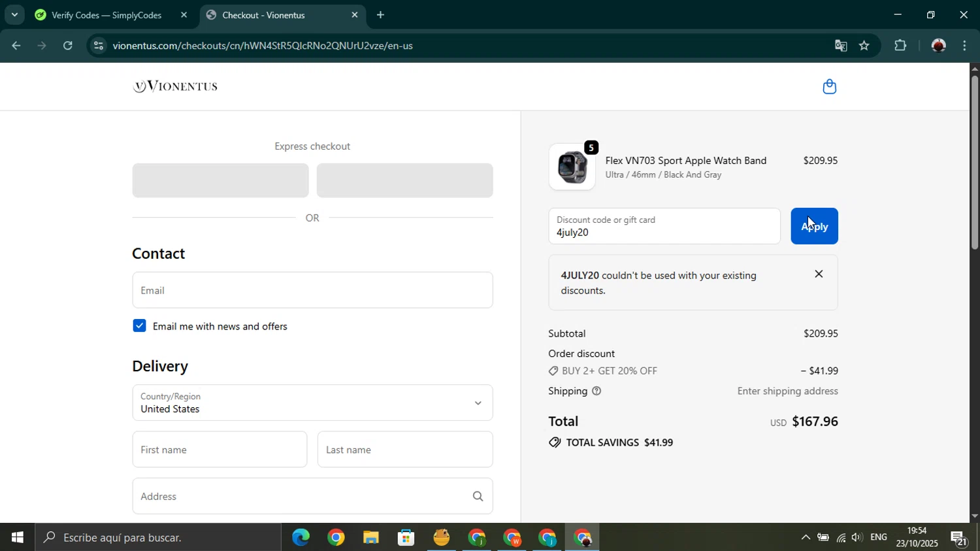Open File Explorer from the taskbar

coord(371,537)
